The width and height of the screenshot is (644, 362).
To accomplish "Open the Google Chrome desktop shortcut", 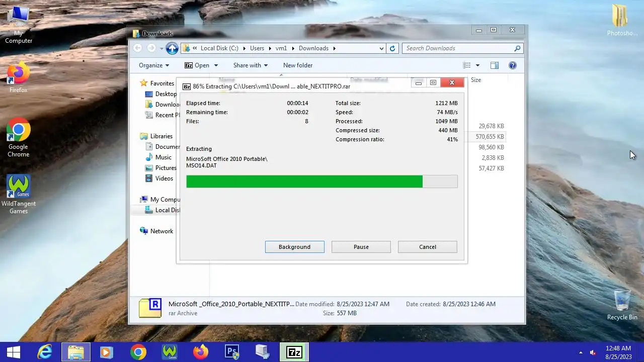I will [x=19, y=138].
